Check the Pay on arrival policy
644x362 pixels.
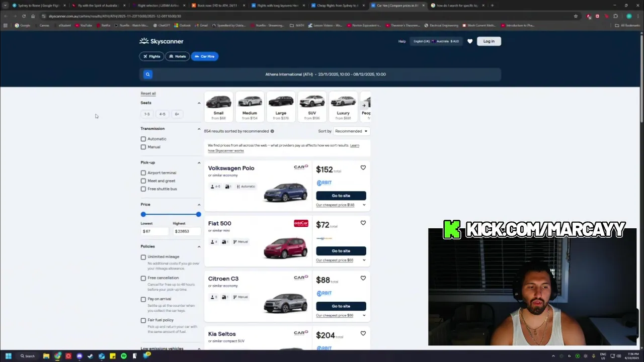click(x=143, y=299)
